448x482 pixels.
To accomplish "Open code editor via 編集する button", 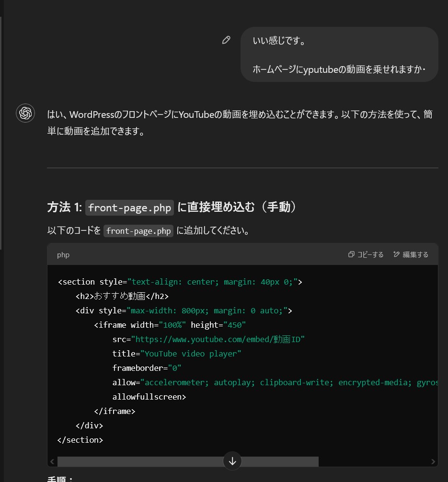I will coord(411,254).
